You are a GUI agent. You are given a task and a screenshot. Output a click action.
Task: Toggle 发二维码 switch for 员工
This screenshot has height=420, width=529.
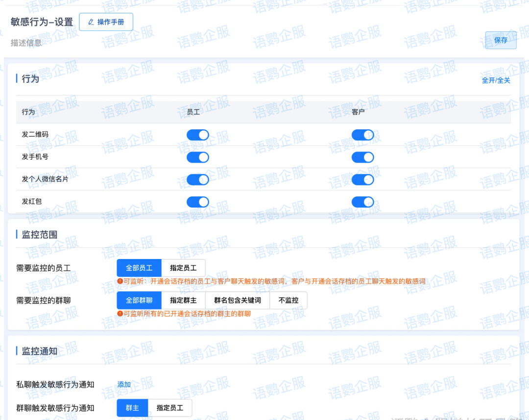pos(198,135)
